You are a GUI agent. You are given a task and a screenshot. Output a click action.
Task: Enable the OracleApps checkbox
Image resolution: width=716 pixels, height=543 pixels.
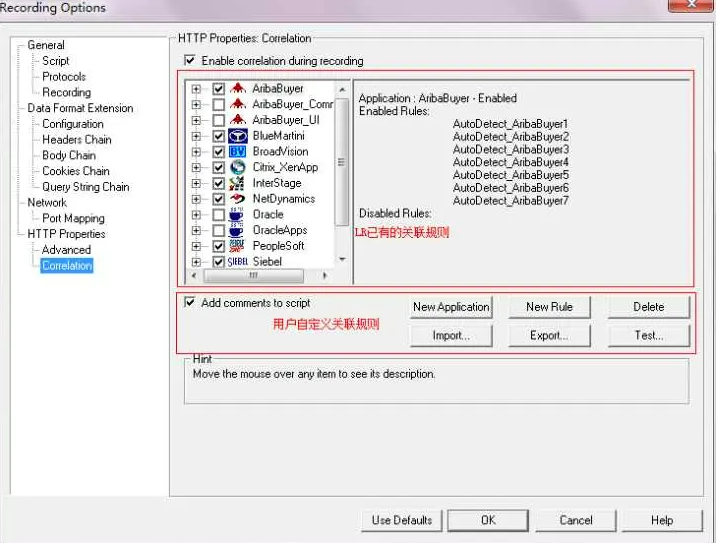(219, 230)
